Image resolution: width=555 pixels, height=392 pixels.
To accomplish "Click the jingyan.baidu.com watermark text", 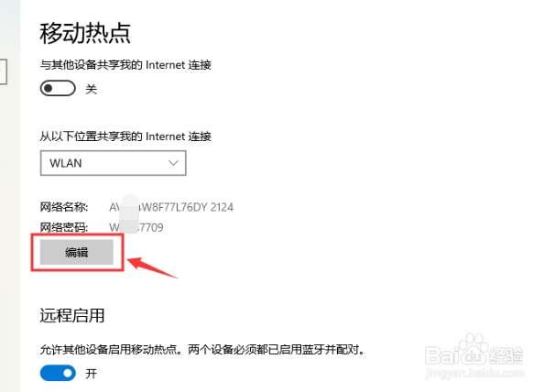I will [474, 373].
